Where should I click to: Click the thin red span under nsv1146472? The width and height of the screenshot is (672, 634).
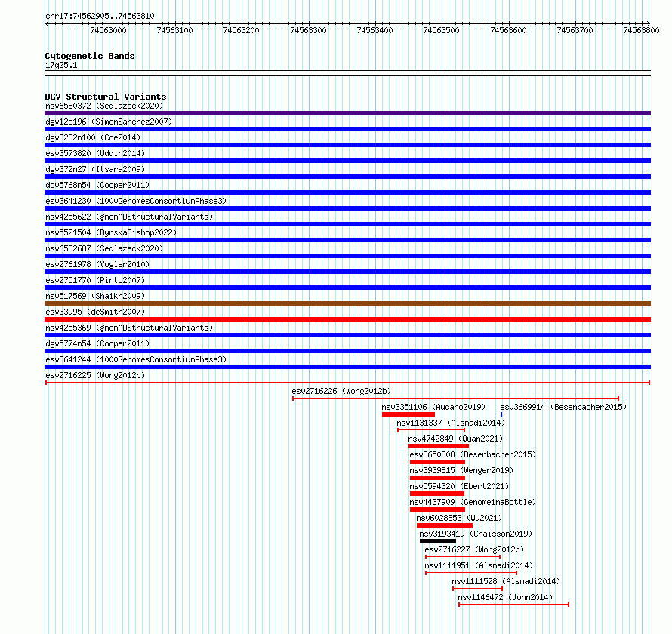point(514,605)
